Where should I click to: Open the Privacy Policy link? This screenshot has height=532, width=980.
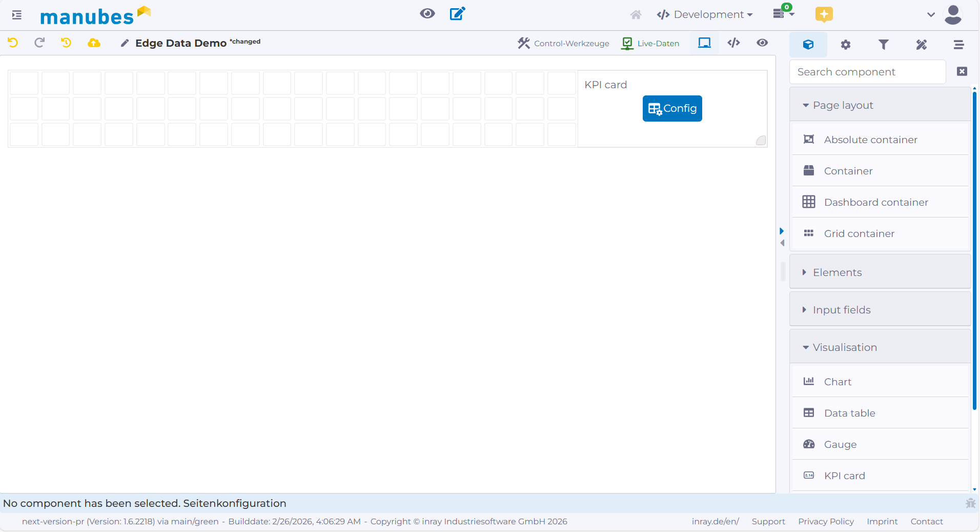point(825,521)
